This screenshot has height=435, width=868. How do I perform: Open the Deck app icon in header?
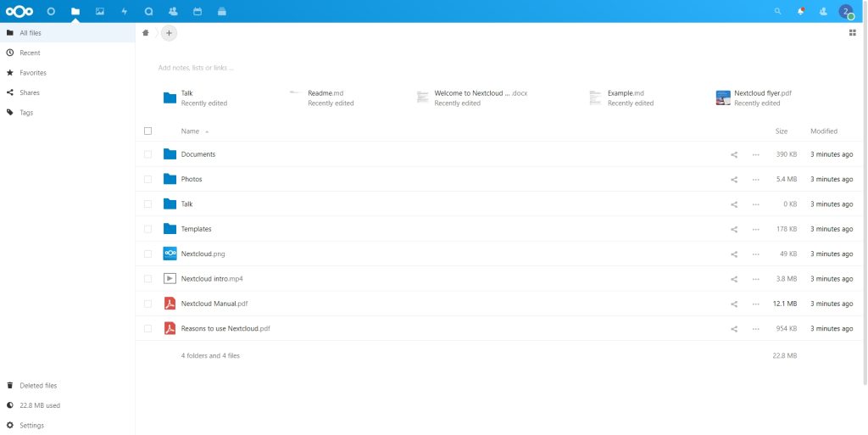coord(221,11)
